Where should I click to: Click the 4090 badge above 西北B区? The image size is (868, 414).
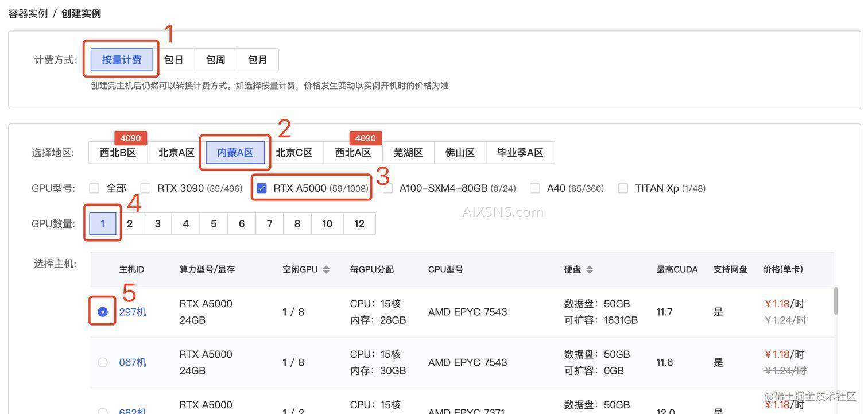[130, 138]
